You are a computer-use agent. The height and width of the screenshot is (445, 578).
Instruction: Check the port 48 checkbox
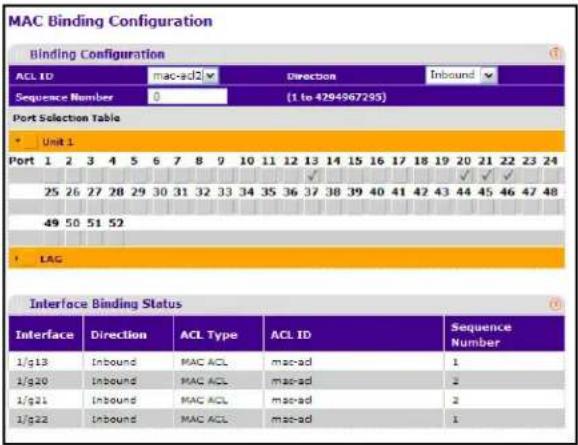pos(552,207)
